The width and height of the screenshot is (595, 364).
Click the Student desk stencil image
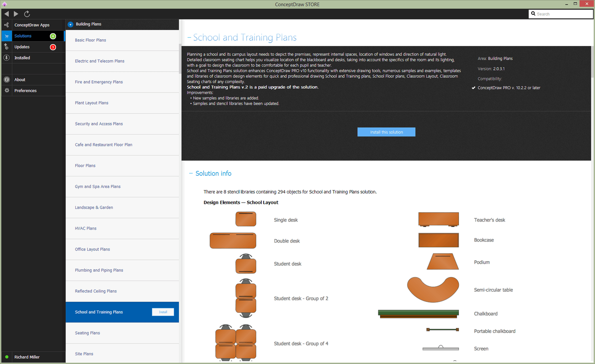click(x=246, y=264)
